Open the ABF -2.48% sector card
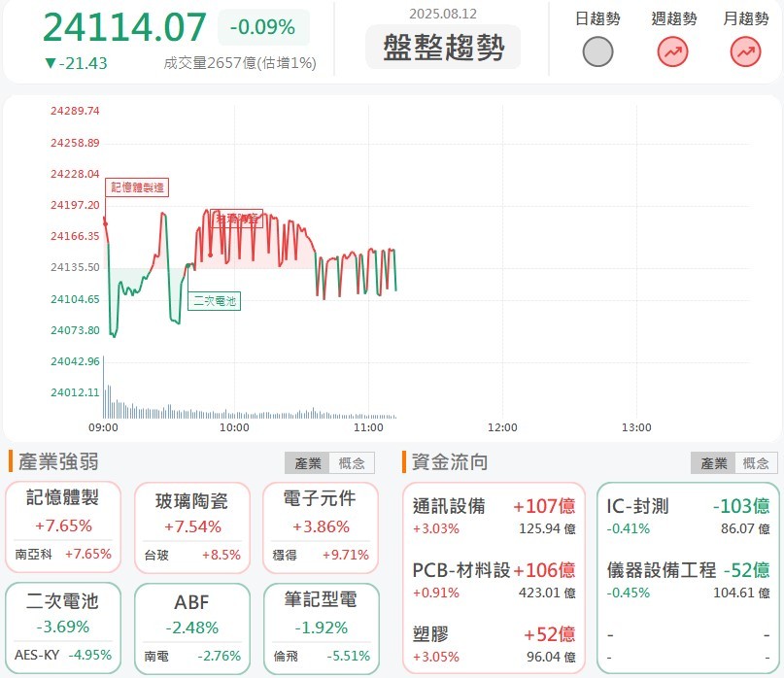The image size is (784, 678). click(192, 629)
